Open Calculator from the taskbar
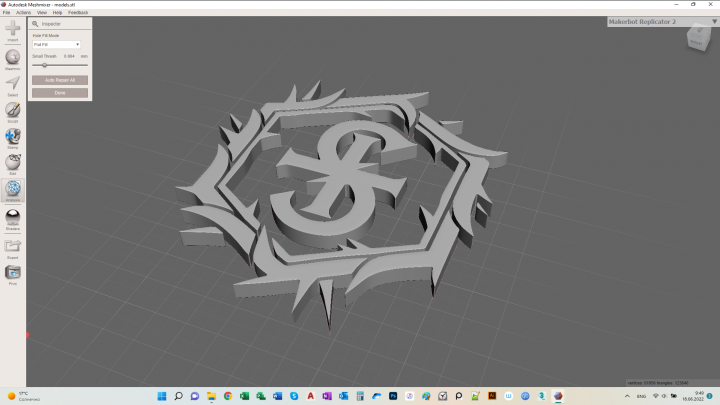Screen dimensions: 720x405 (x=360, y=396)
